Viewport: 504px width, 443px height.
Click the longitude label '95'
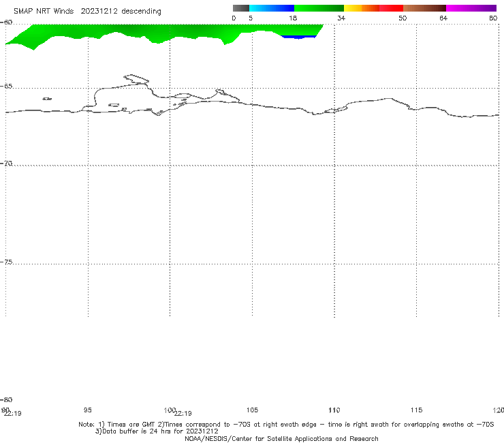point(87,410)
